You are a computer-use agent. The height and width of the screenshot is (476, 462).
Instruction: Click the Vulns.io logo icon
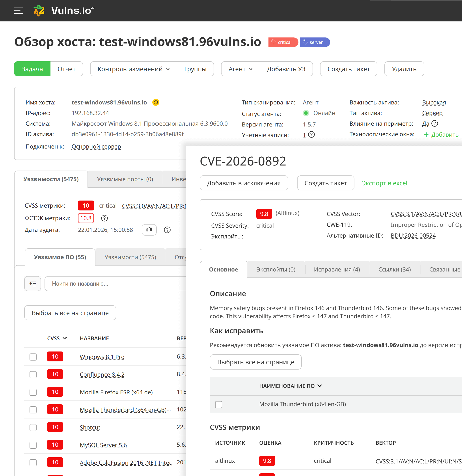(39, 11)
